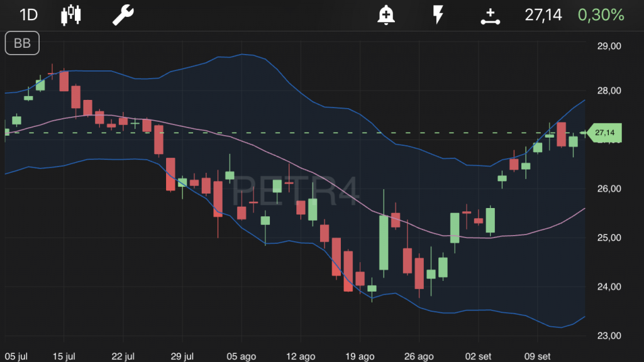
Task: Tap the 12 ago date label
Action: (300, 356)
